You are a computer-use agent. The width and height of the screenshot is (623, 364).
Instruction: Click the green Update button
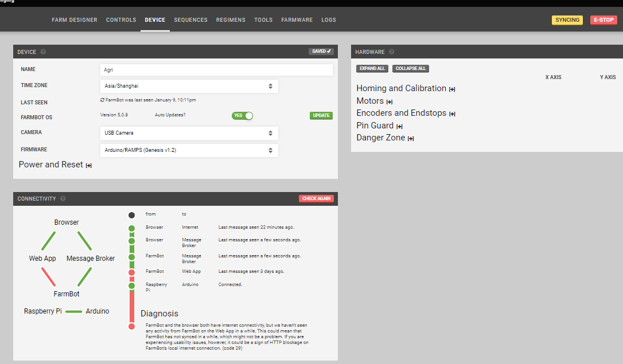click(x=321, y=115)
